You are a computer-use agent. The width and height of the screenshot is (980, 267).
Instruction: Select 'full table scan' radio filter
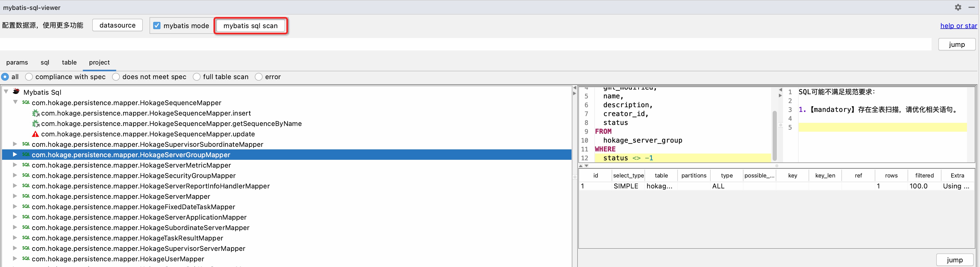(x=197, y=77)
